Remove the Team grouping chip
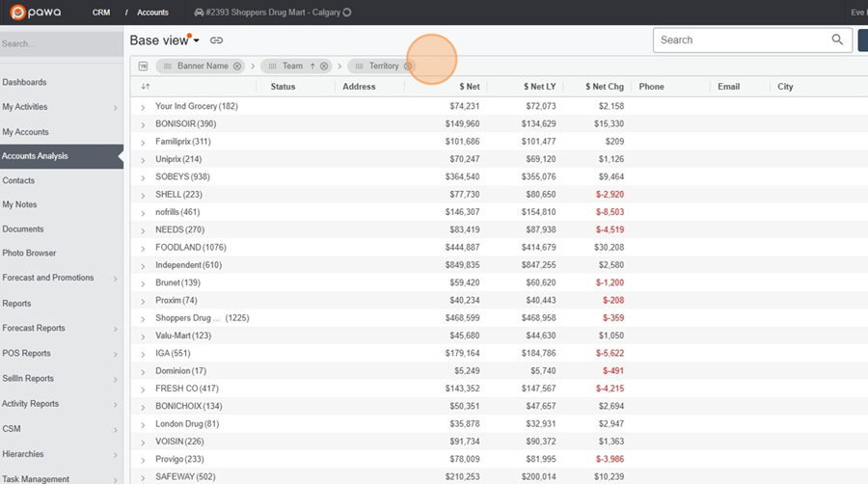The image size is (868, 484). coord(324,66)
